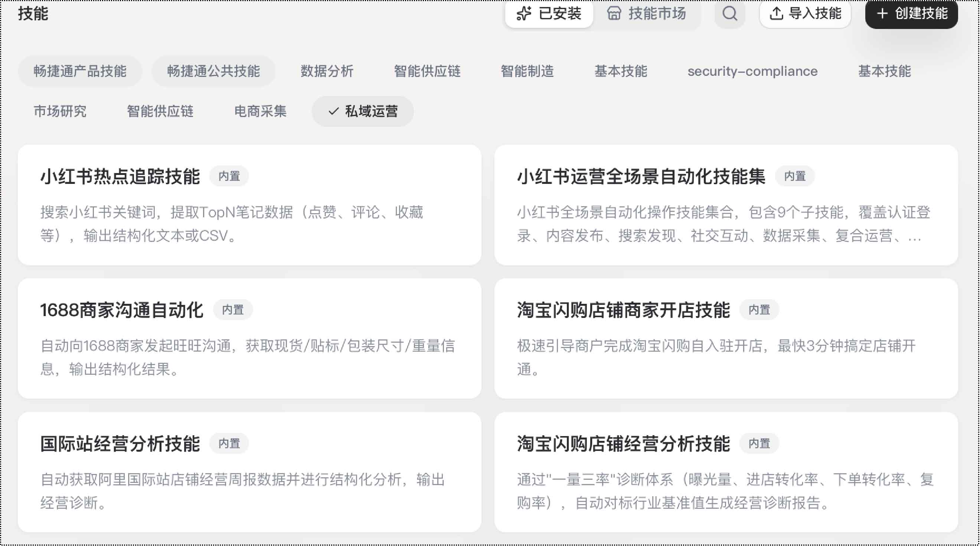Select 智能供应链 chip beside 数据分析
Viewport: 980px width, 546px height.
click(x=427, y=71)
